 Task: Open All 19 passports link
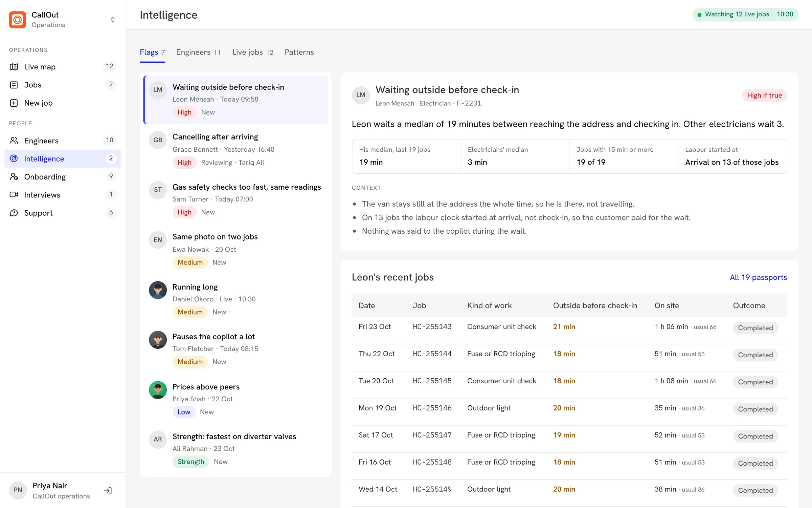click(758, 277)
